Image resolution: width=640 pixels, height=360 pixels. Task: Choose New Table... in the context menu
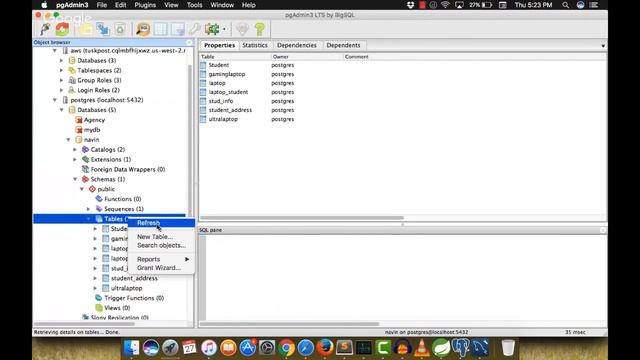(x=161, y=237)
